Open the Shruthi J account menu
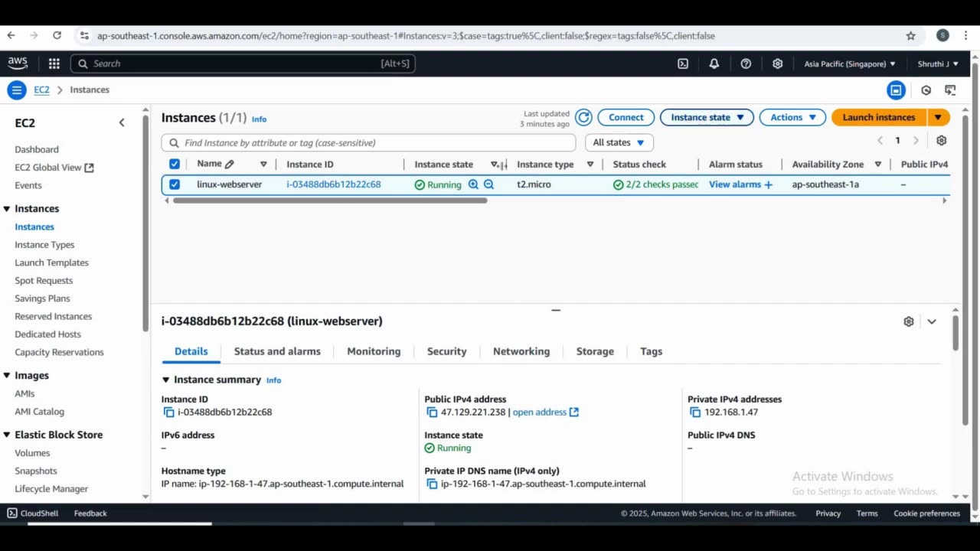 [938, 64]
